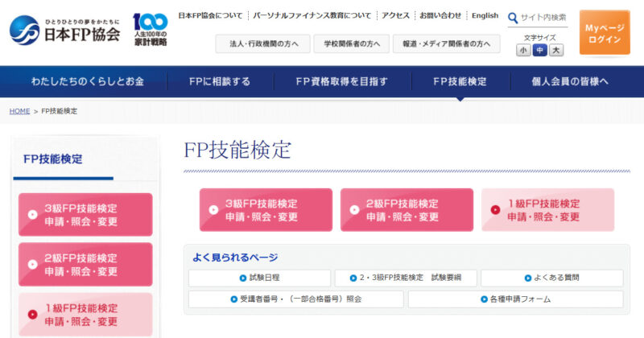Set text size to 小
The height and width of the screenshot is (338, 644).
click(x=523, y=51)
